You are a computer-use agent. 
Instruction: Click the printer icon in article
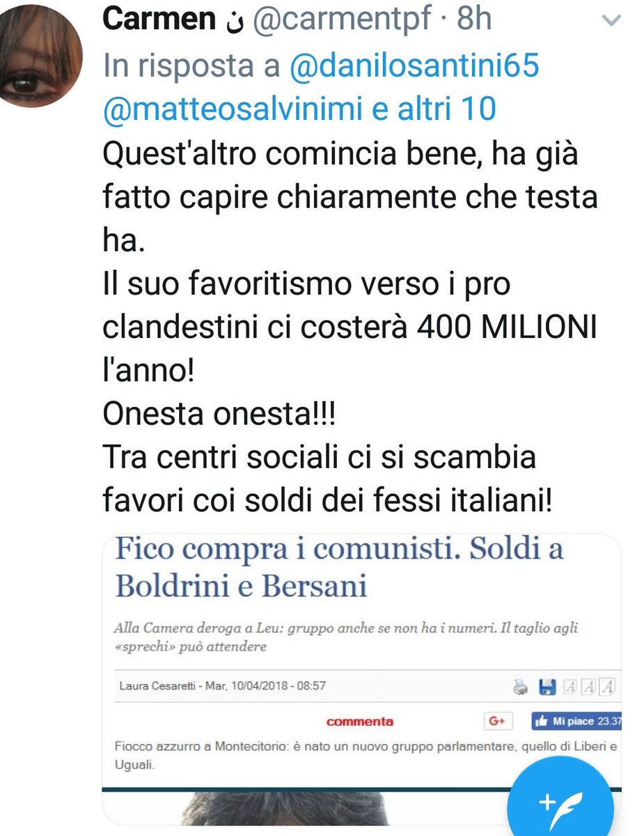click(x=521, y=688)
